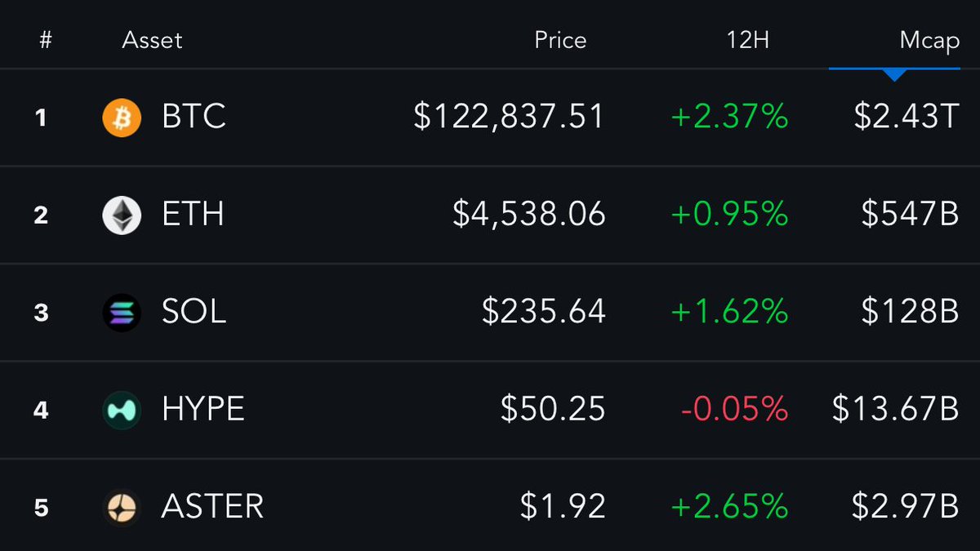Image resolution: width=980 pixels, height=551 pixels.
Task: Open the ETH asset page
Action: [193, 215]
